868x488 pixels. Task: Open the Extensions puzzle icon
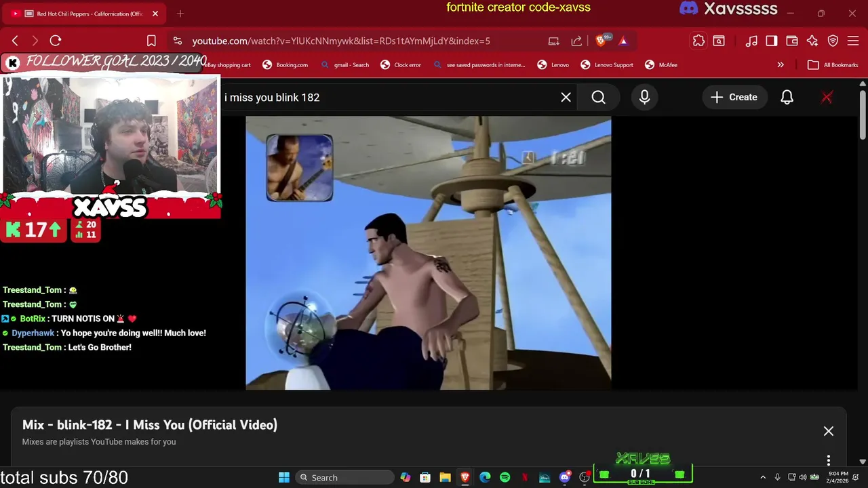698,41
